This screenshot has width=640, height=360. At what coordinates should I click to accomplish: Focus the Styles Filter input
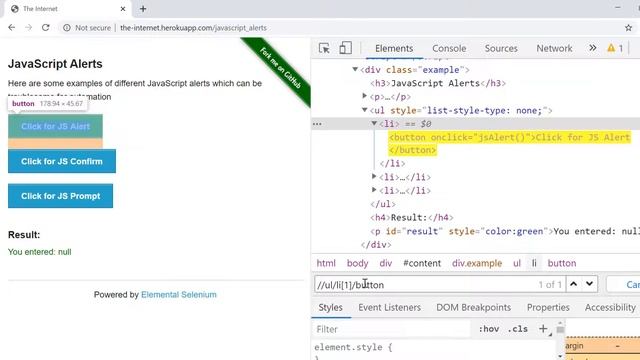392,329
